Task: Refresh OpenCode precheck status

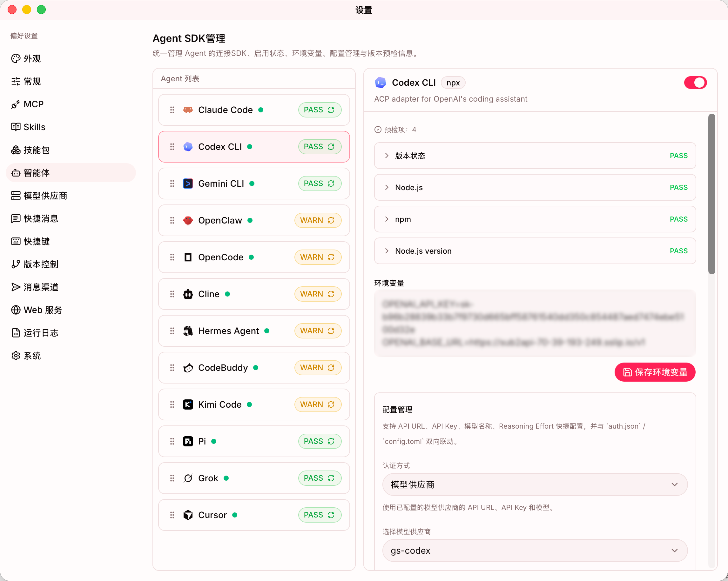Action: point(331,257)
